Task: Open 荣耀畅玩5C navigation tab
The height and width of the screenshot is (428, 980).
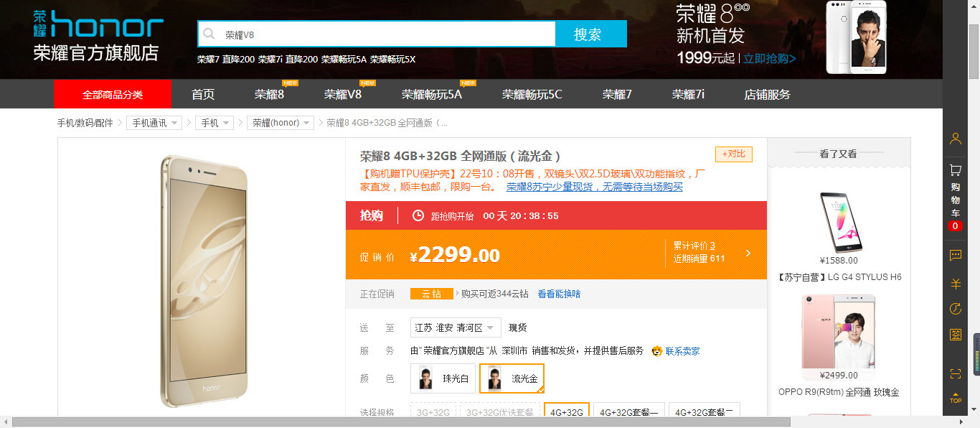Action: (x=532, y=94)
